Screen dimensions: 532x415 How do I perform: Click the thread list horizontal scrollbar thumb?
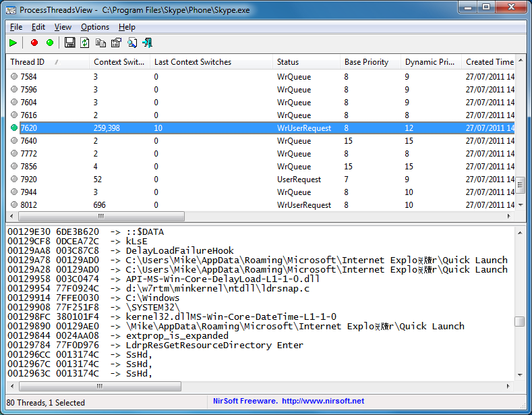click(101, 216)
